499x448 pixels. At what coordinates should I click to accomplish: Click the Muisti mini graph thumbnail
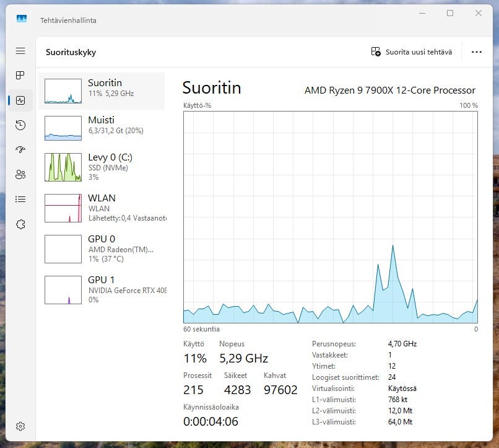click(x=63, y=128)
